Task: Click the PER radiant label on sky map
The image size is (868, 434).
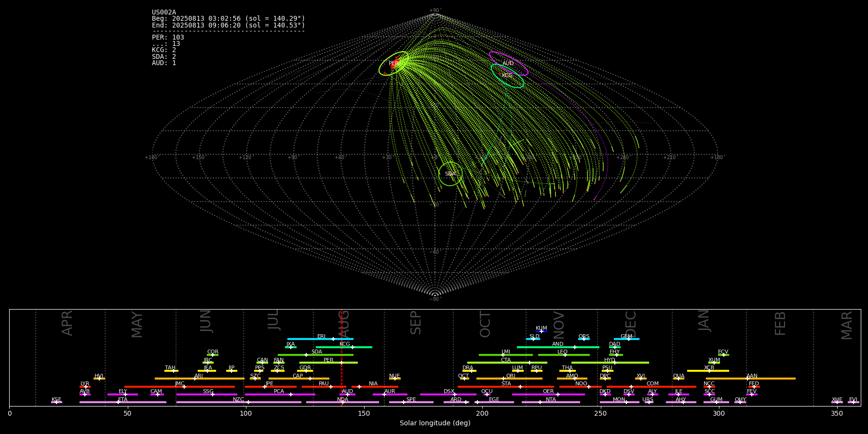Action: click(x=393, y=64)
